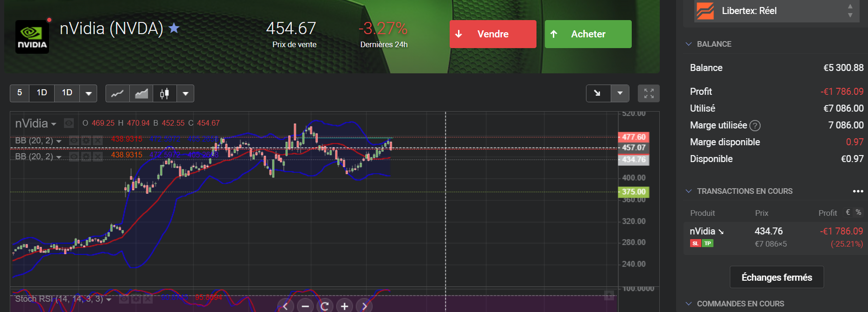Toggle visibility of the Stoch RSI indicator

click(124, 299)
